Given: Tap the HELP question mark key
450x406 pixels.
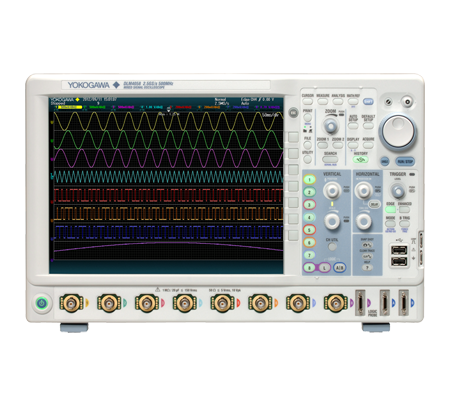Looking at the screenshot, I should 367,267.
